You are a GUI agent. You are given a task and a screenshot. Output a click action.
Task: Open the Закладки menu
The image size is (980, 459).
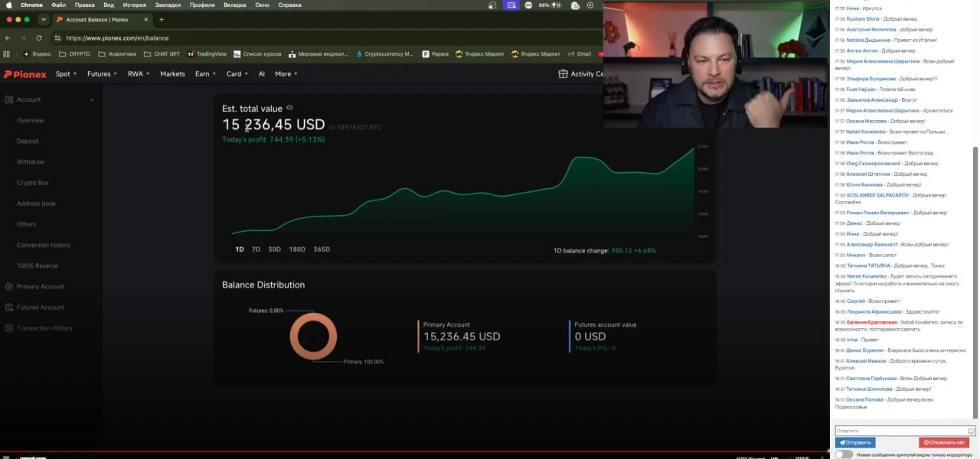point(168,5)
